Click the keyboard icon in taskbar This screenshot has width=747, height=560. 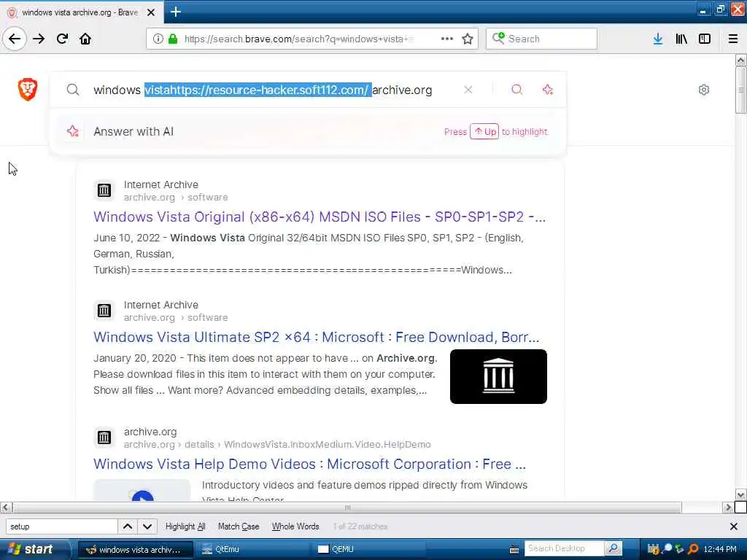click(514, 550)
